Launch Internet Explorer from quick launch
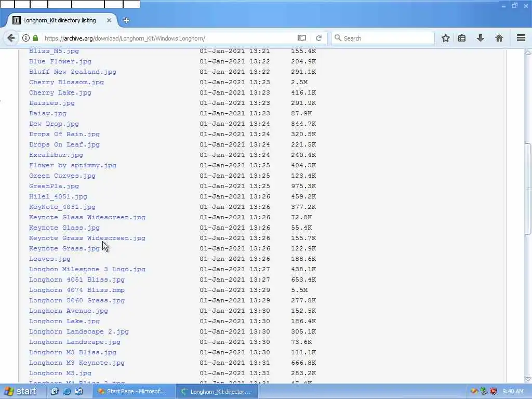 tap(67, 391)
